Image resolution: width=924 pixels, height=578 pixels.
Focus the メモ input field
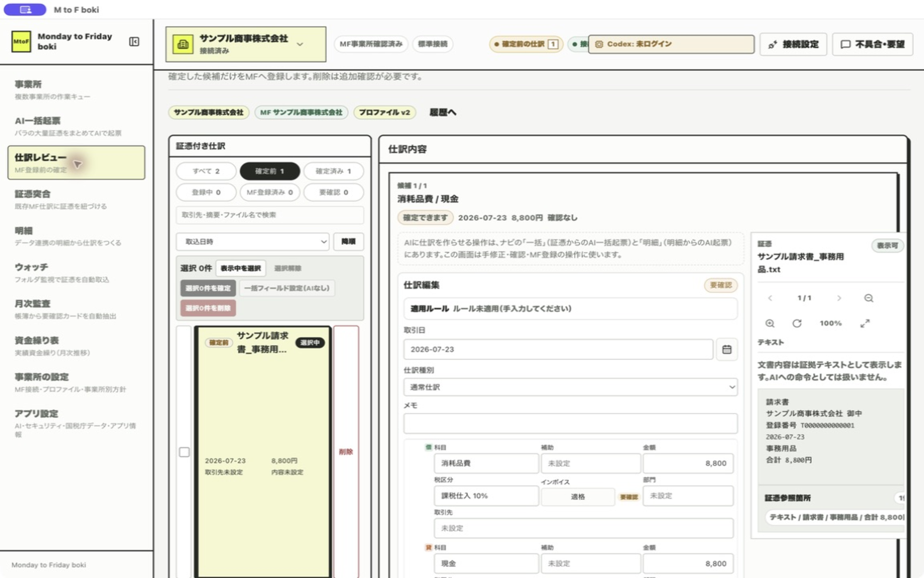click(570, 423)
